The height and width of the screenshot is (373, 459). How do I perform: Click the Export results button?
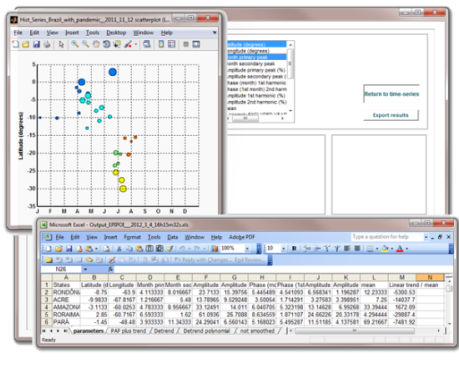point(391,115)
